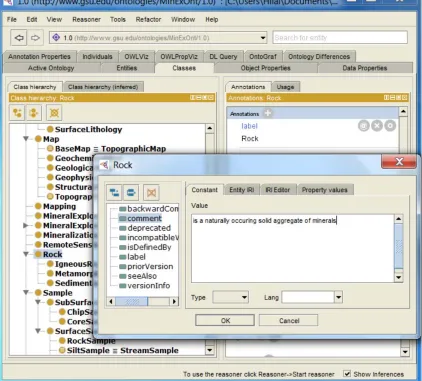This screenshot has width=422, height=381.
Task: Open the File menu
Action: (12, 19)
